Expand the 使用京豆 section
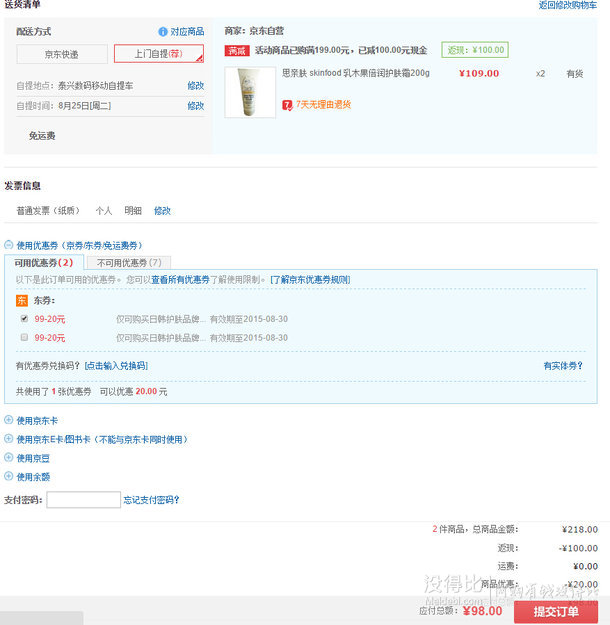 click(x=8, y=457)
